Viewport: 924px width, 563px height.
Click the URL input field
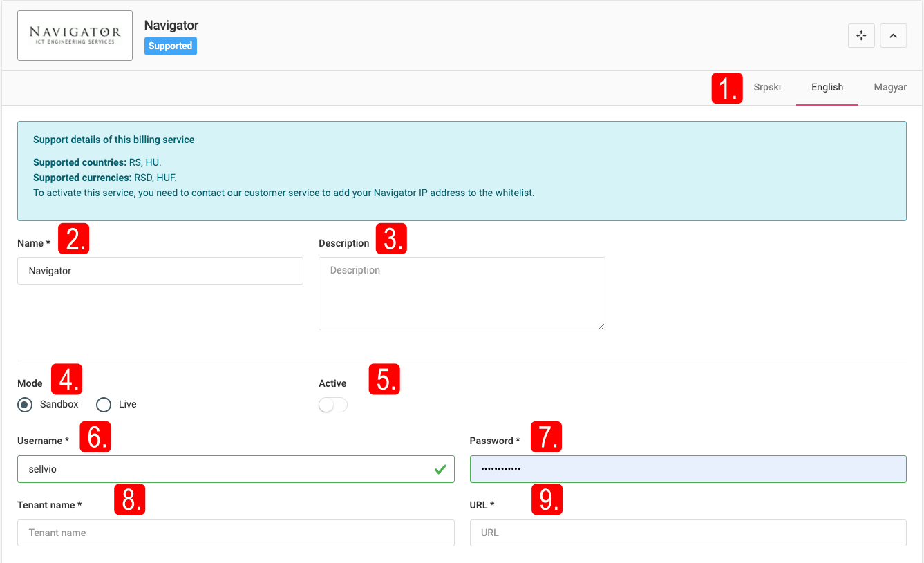687,533
